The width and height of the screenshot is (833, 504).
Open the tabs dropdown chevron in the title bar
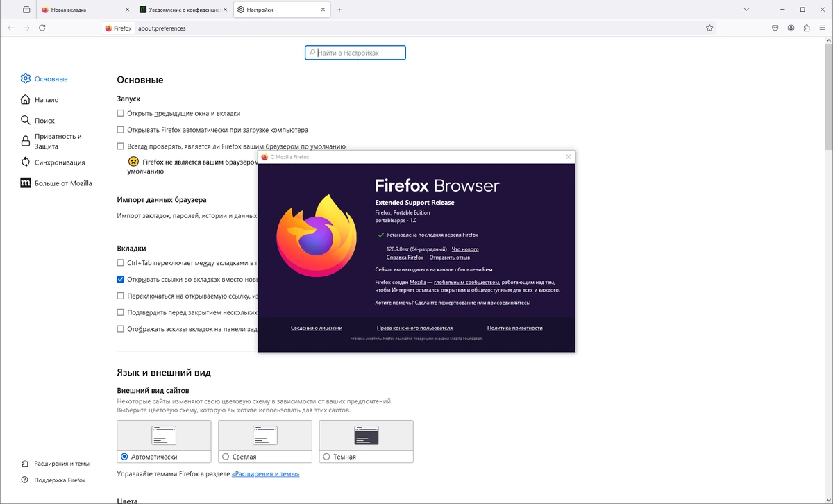click(x=746, y=10)
